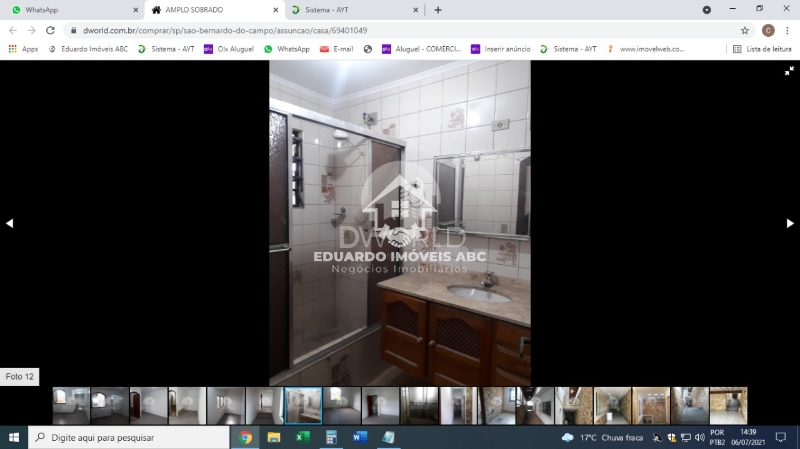Open the notepad app icon beside Word
Screen dimensions: 800x449
pos(388,437)
